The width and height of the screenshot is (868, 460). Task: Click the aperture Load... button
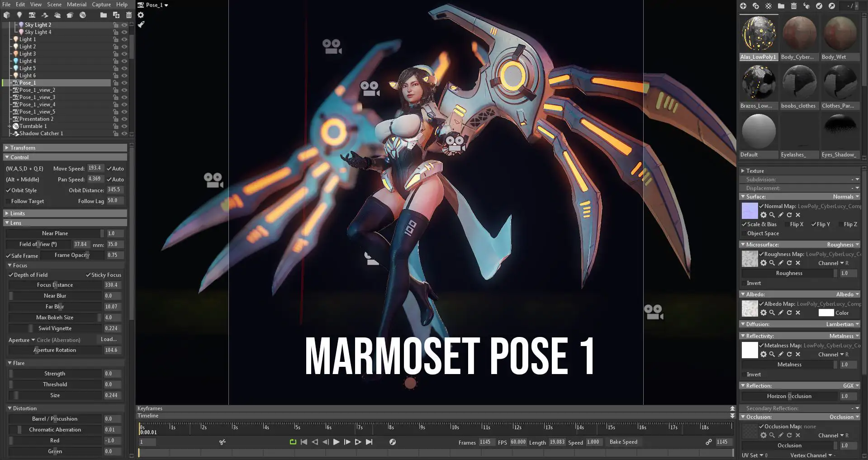(109, 339)
